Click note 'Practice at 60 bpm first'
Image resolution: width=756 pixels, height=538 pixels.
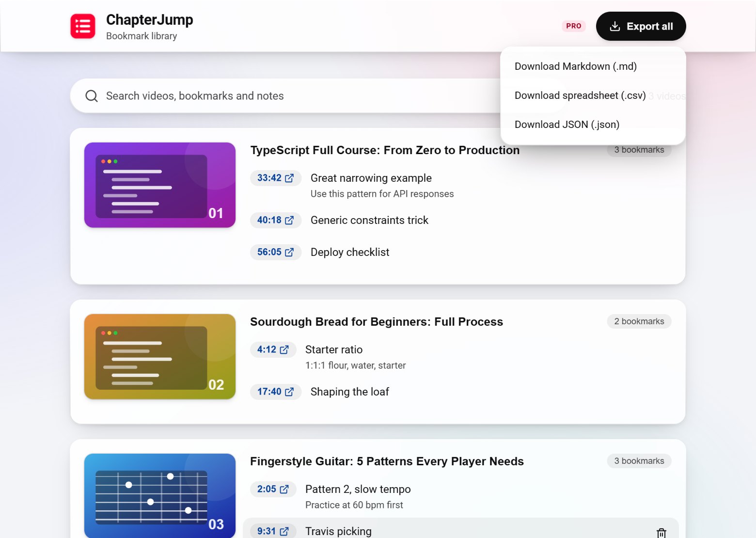pyautogui.click(x=354, y=505)
